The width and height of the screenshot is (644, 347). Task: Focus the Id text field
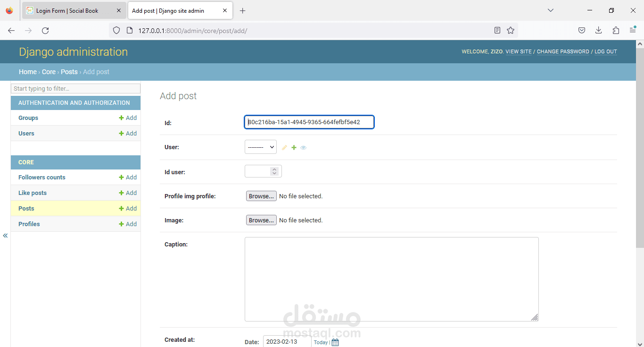309,122
